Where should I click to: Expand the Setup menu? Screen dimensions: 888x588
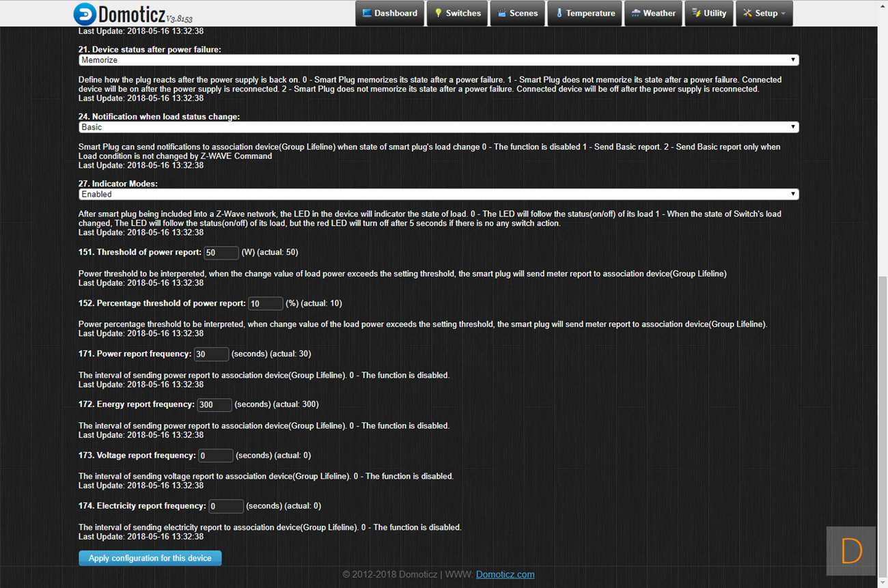click(x=764, y=14)
